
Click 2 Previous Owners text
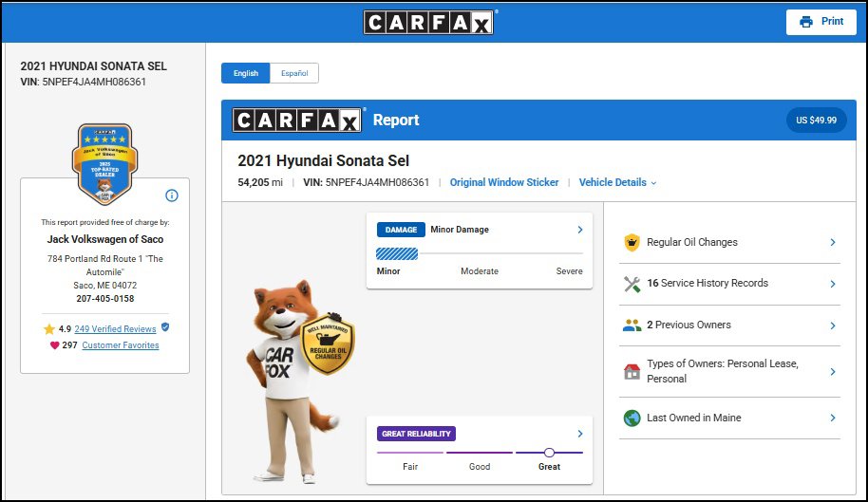point(689,325)
